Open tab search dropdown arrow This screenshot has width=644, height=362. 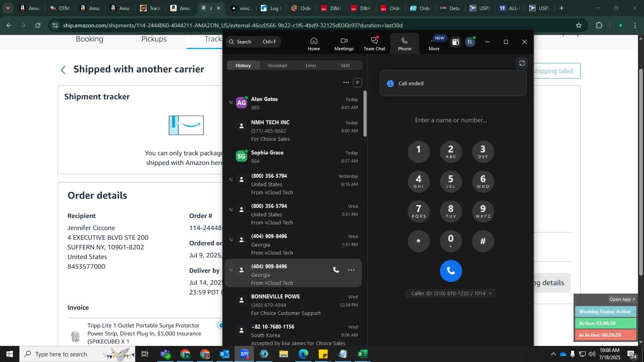(8, 8)
